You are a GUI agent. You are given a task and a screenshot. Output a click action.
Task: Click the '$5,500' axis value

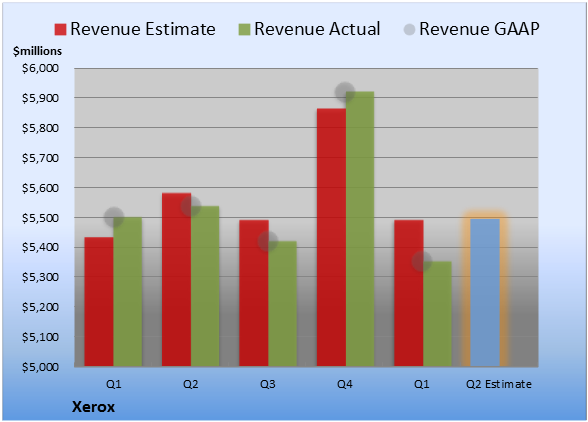[40, 218]
